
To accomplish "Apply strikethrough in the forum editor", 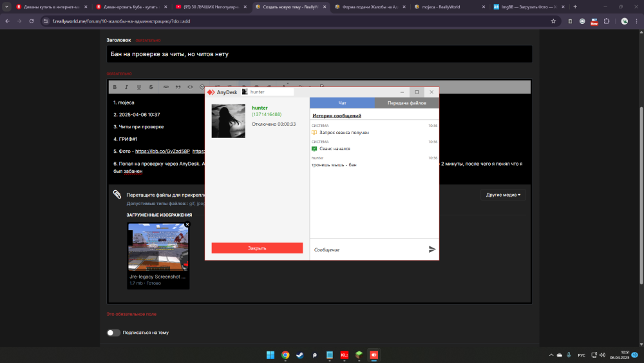I will [151, 87].
